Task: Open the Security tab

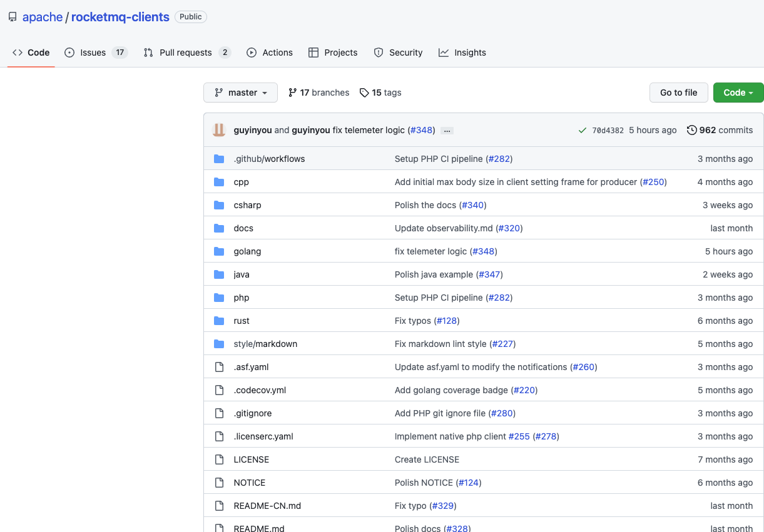Action: (x=398, y=53)
